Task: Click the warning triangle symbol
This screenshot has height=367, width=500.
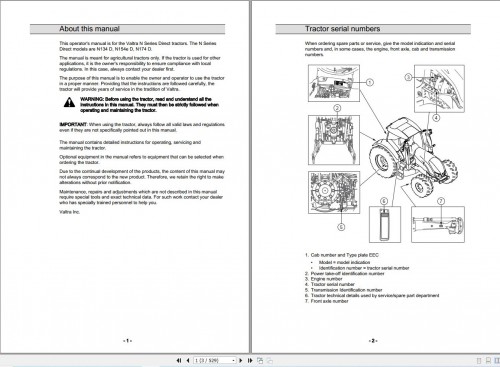Action: [x=69, y=102]
